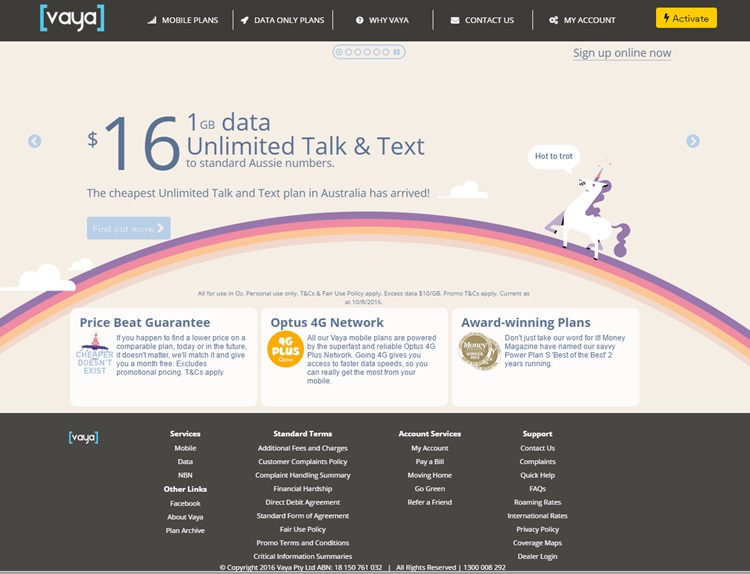The height and width of the screenshot is (574, 750).
Task: Open the Price Beat Guarantee heading
Action: pyautogui.click(x=145, y=322)
